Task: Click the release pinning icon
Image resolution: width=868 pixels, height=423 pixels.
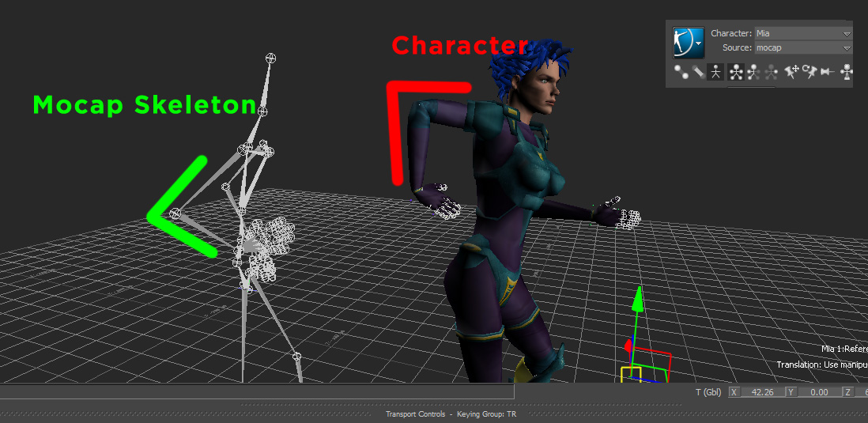Action: point(828,72)
